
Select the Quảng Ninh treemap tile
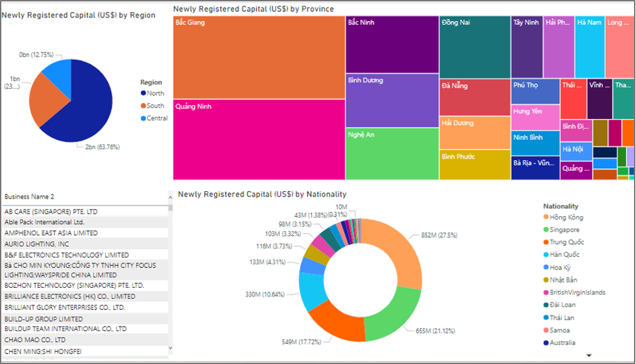(260, 139)
